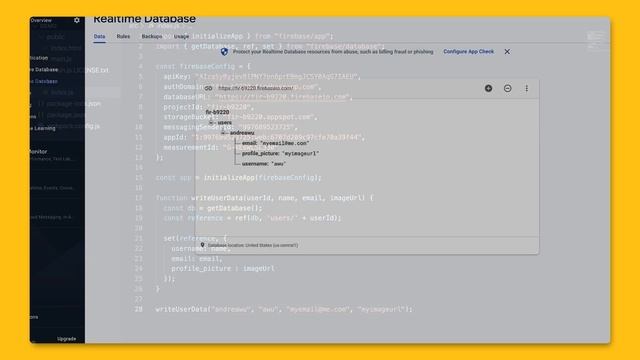Click the faded function writeUserData line 17
The width and height of the screenshot is (640, 360).
point(264,198)
